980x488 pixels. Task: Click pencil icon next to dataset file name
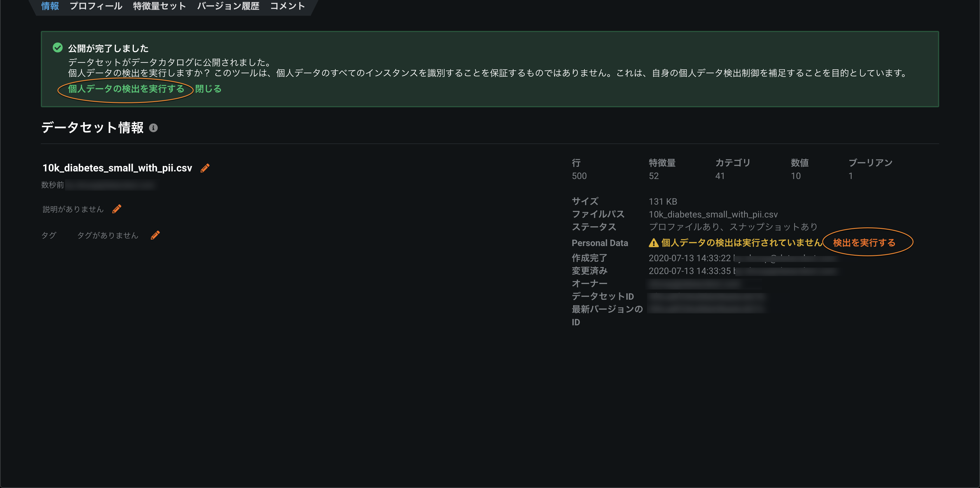point(205,168)
